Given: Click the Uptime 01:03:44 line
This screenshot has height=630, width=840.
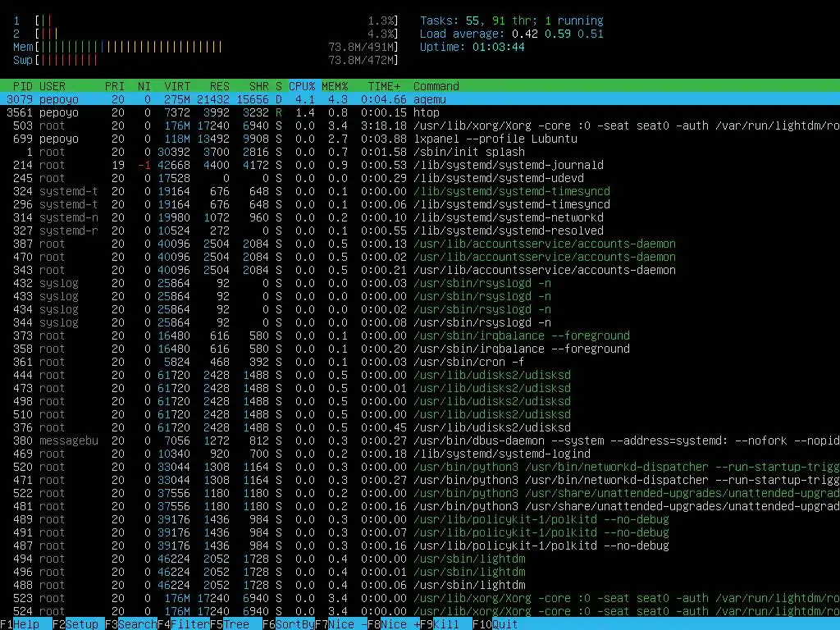Looking at the screenshot, I should (472, 47).
